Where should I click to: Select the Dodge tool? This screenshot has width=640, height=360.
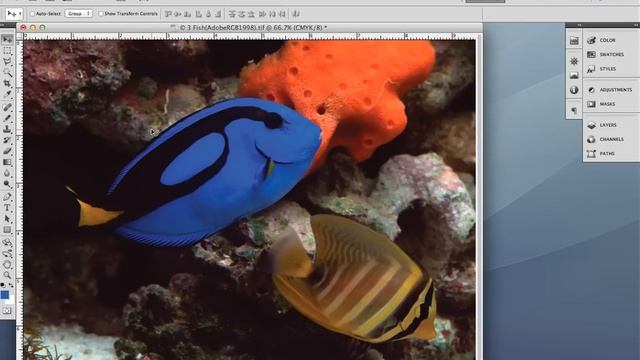coord(7,184)
